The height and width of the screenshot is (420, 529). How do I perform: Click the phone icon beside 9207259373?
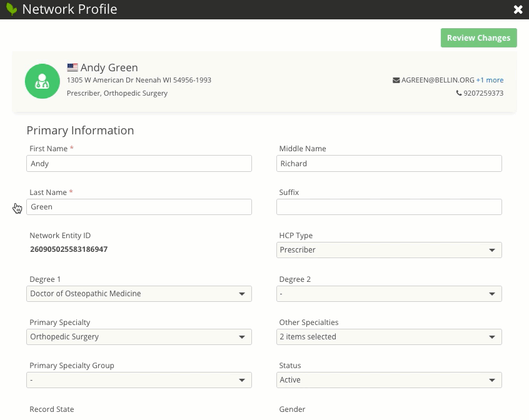(459, 93)
